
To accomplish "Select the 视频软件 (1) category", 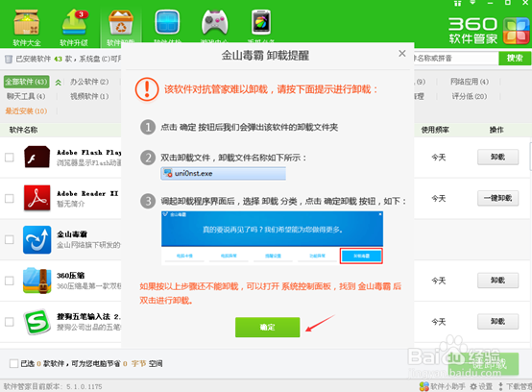I will [x=89, y=96].
